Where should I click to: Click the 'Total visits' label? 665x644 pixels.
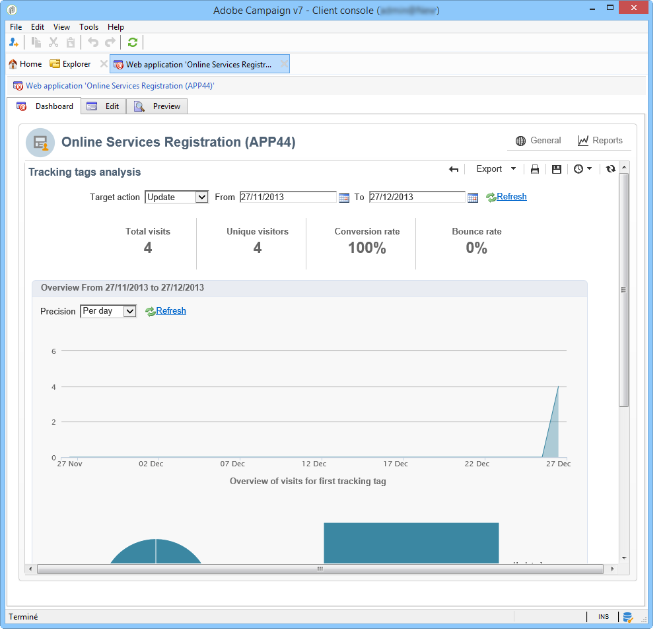coord(147,232)
